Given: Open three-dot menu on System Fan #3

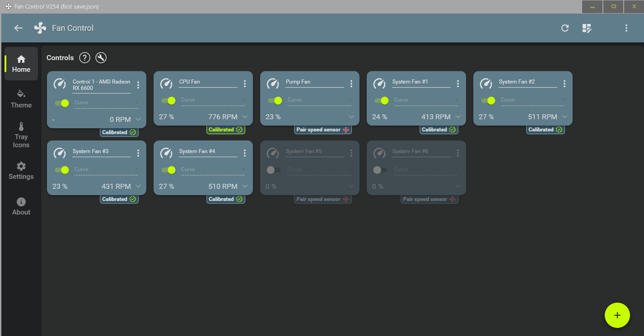Looking at the screenshot, I should (138, 153).
